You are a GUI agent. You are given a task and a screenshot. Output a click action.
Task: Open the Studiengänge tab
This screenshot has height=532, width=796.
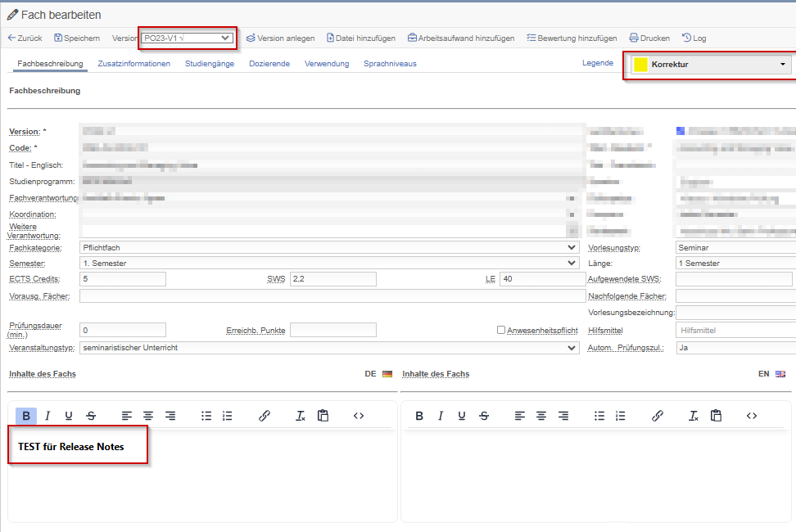(x=210, y=63)
